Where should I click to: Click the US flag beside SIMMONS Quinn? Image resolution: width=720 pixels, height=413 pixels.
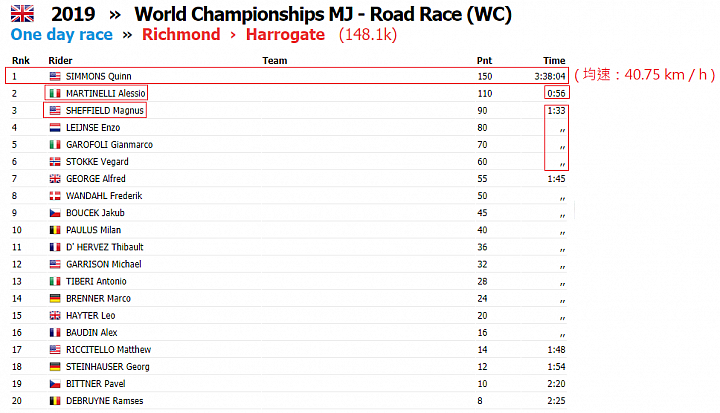pos(55,76)
